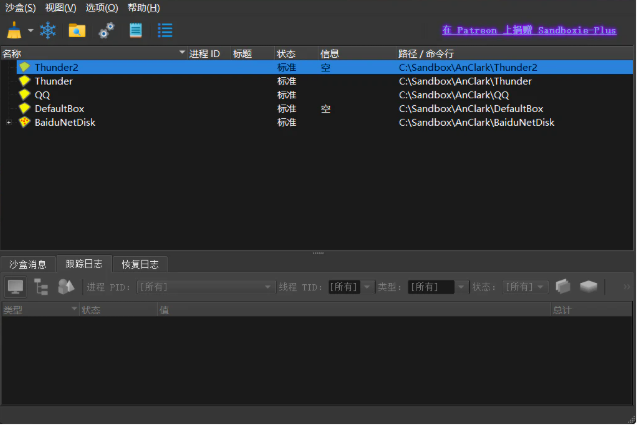Switch to the 恢复日志 tab
Screen dimensions: 637x425
(x=140, y=264)
